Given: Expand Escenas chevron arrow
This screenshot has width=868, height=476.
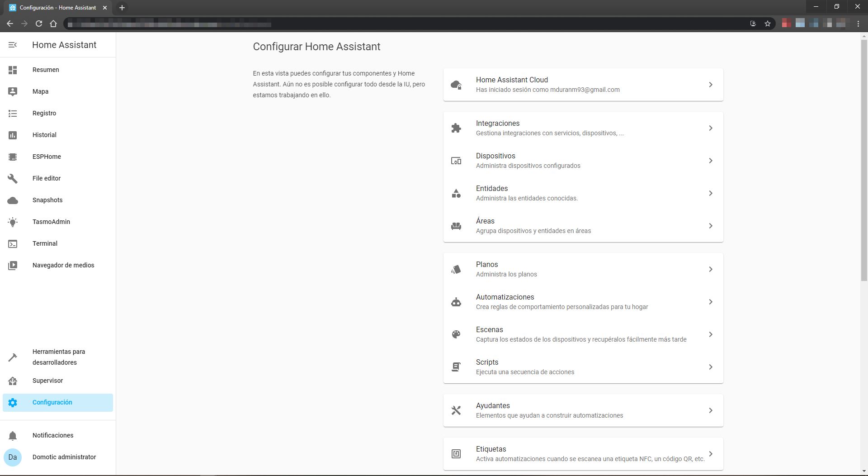Looking at the screenshot, I should 711,334.
